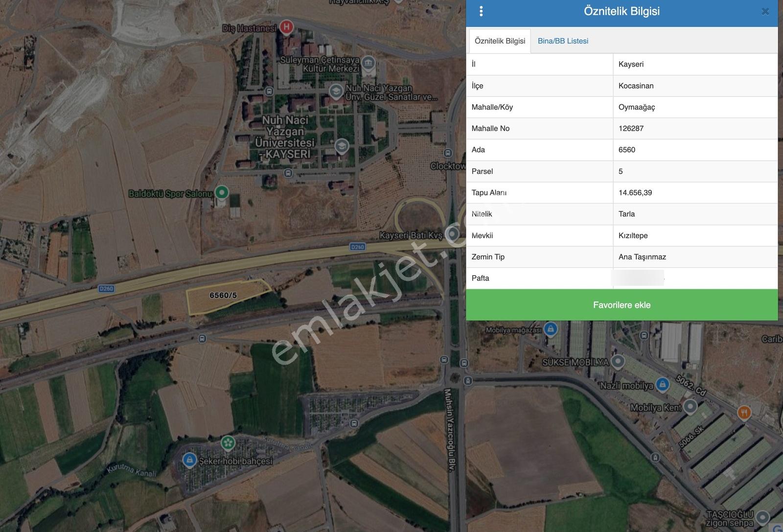Click the Süleyman Çetinsaya Kültür Merkezi marker

coord(368,63)
